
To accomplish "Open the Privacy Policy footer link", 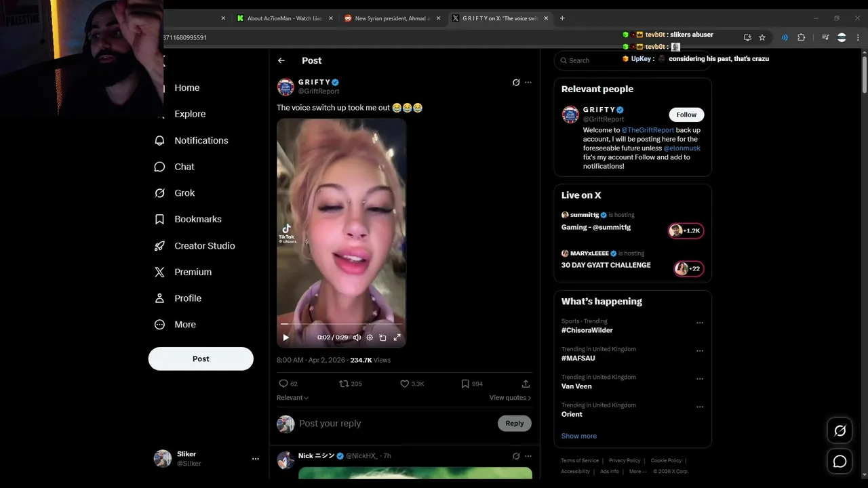I will [x=625, y=461].
